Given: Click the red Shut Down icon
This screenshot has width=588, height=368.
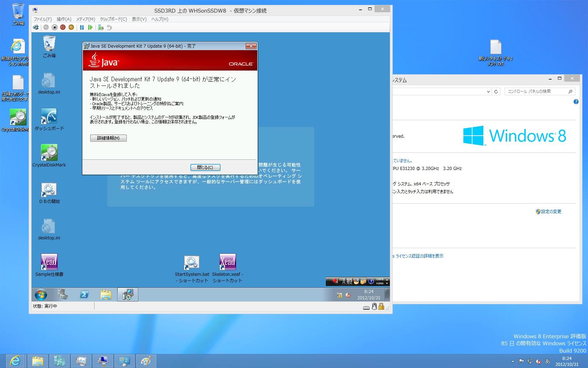Looking at the screenshot, I should (x=63, y=27).
